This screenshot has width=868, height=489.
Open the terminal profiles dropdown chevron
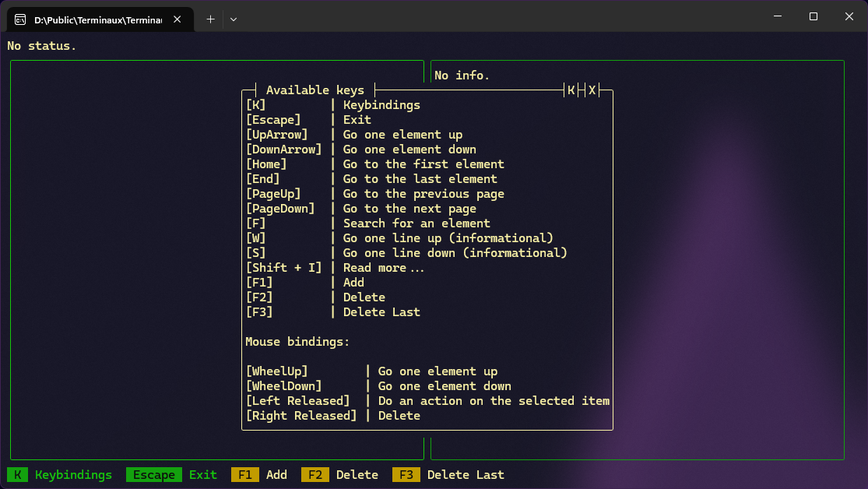233,19
